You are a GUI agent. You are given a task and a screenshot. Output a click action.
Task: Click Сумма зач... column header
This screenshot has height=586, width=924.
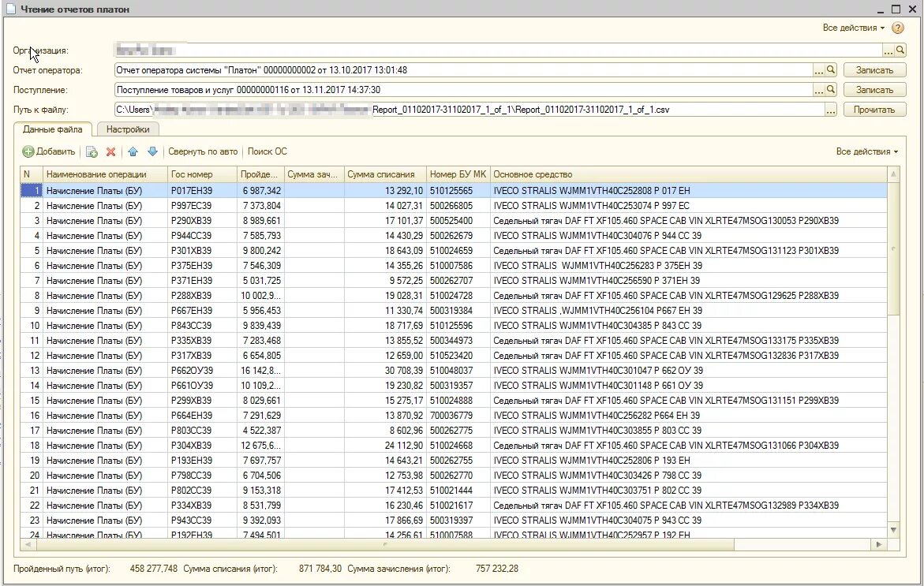[313, 174]
